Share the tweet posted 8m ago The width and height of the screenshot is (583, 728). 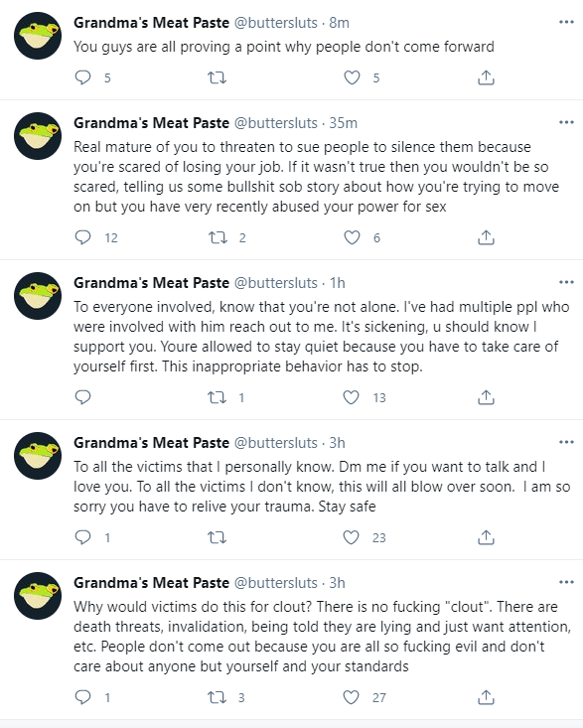(x=486, y=77)
